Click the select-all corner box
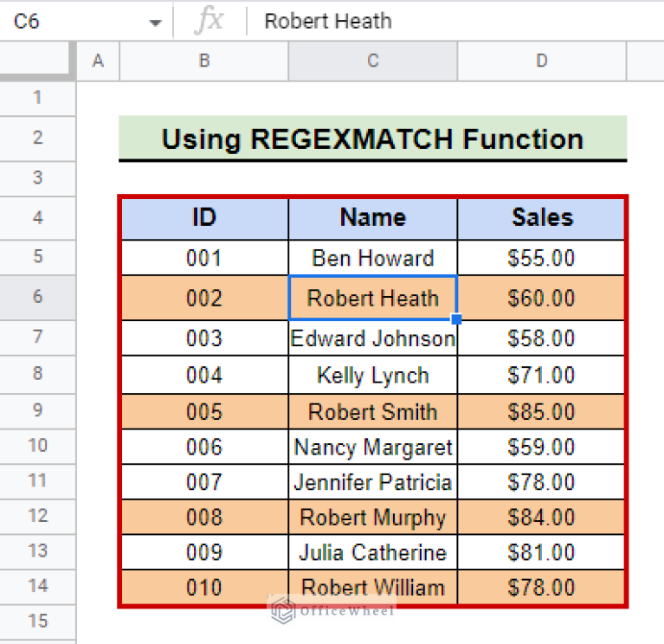 37,61
